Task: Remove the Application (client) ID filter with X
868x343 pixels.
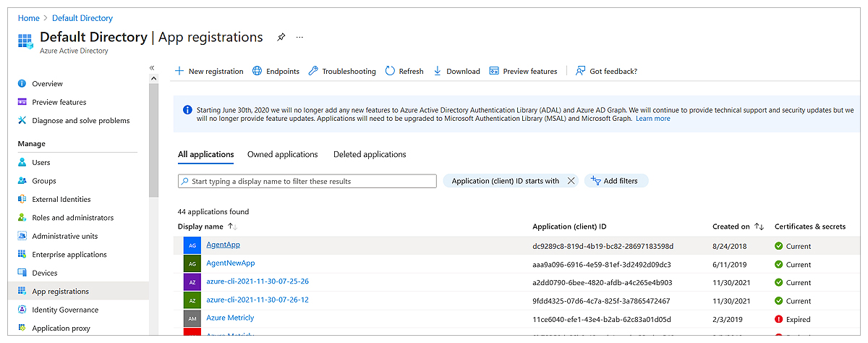Action: [x=571, y=181]
